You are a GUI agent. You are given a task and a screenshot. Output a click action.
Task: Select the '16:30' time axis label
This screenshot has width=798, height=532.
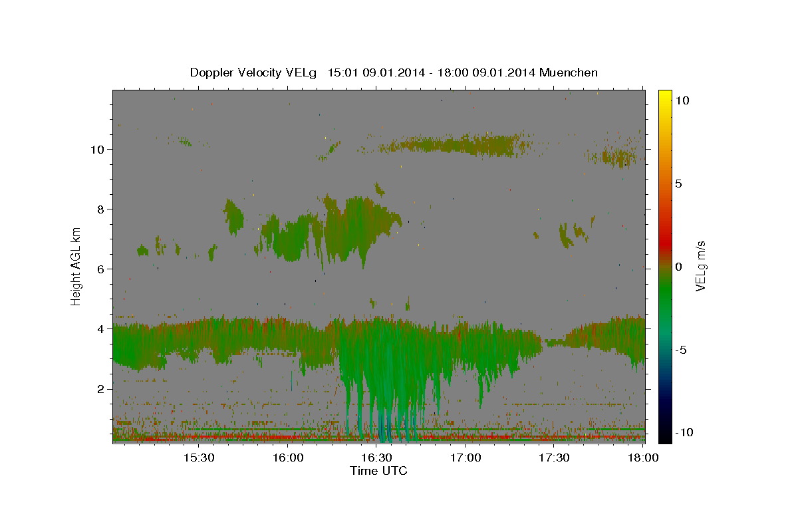tap(376, 458)
